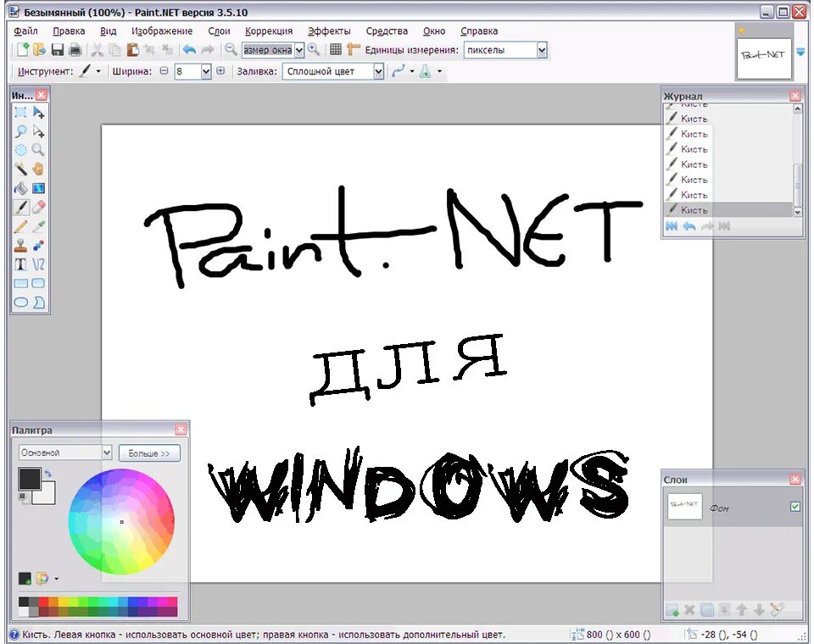
Task: Choose the Recolor tool
Action: tap(38, 245)
